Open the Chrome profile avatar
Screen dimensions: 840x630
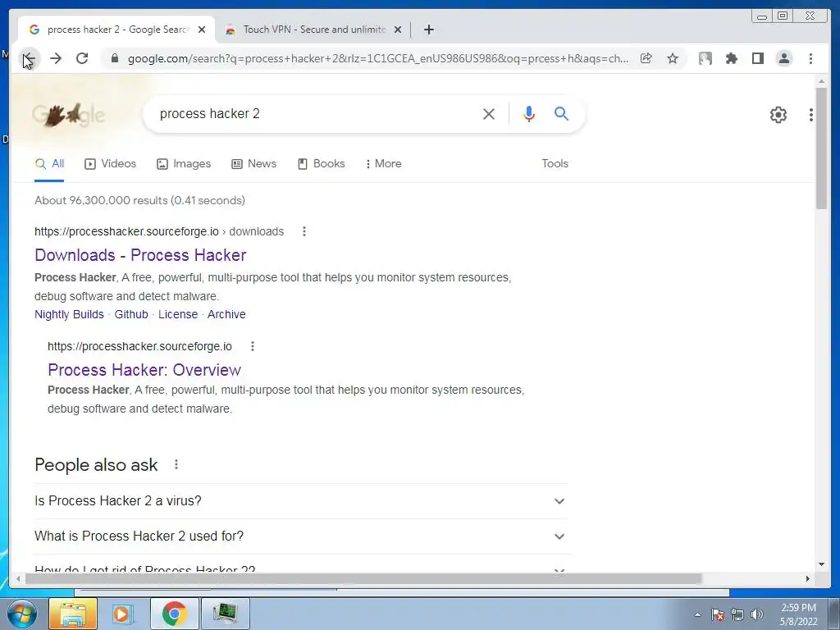click(783, 58)
